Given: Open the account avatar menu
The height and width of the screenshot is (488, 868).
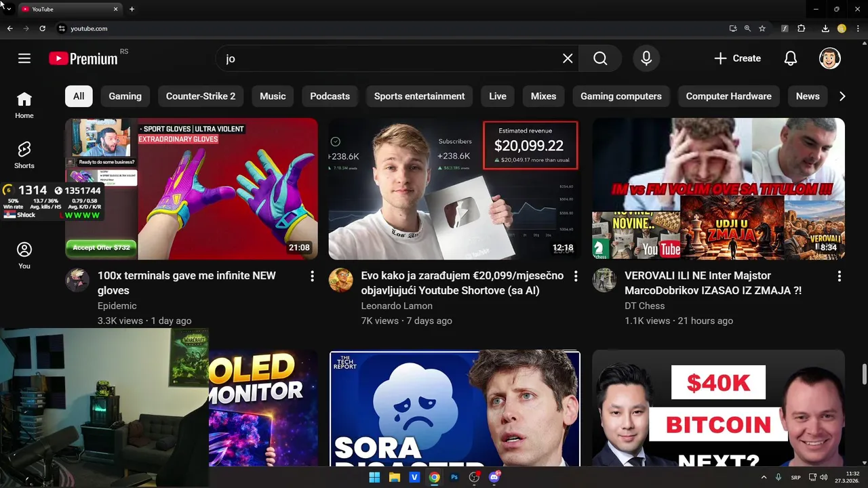Looking at the screenshot, I should click(830, 58).
